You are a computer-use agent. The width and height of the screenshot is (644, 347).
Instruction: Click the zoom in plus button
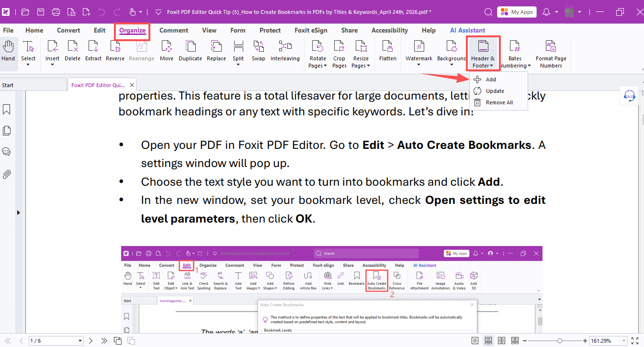click(x=585, y=341)
